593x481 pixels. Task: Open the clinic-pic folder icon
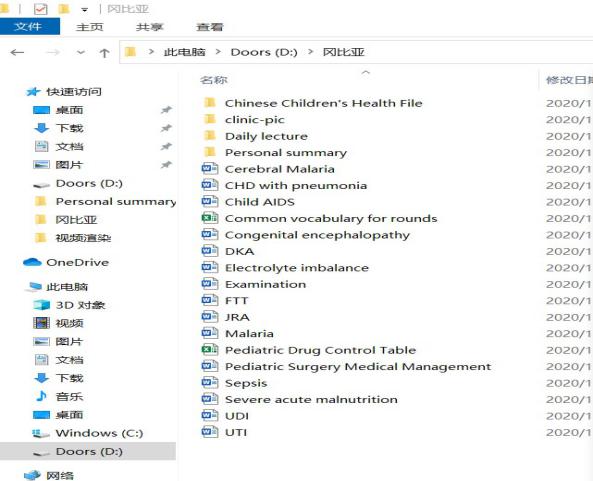tap(210, 119)
